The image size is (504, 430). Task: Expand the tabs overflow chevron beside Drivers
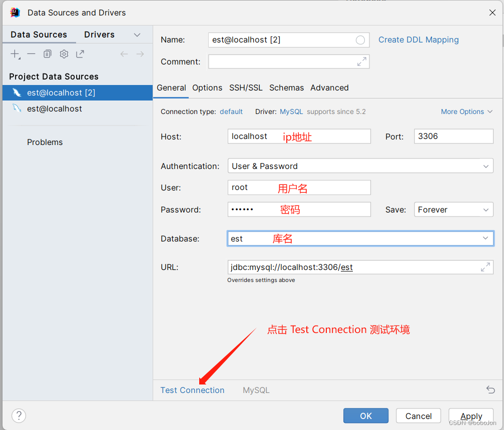click(x=137, y=34)
